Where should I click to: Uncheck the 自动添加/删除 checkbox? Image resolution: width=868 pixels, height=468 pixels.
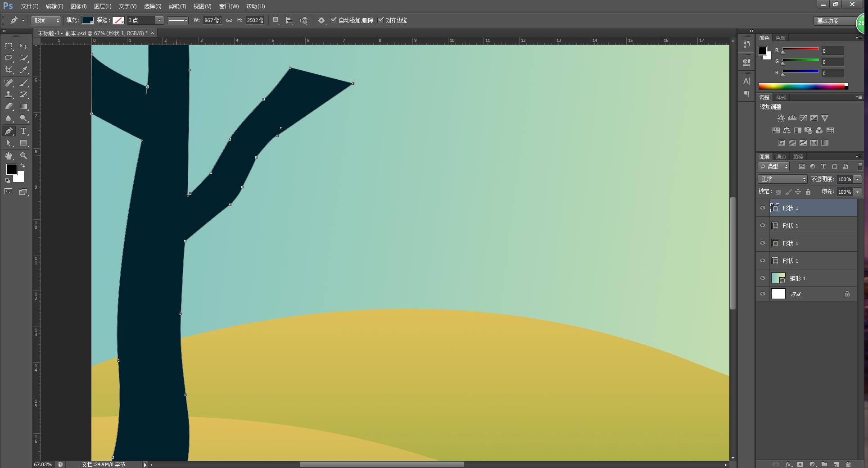334,20
